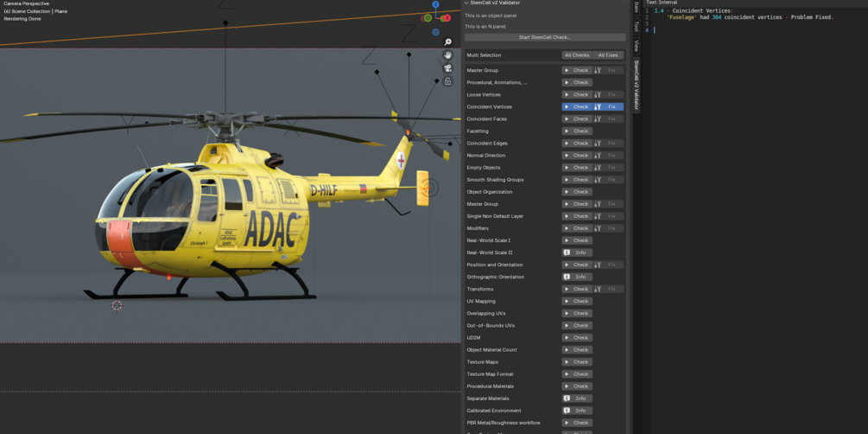Click the red X axis on the gizmo

tap(446, 18)
